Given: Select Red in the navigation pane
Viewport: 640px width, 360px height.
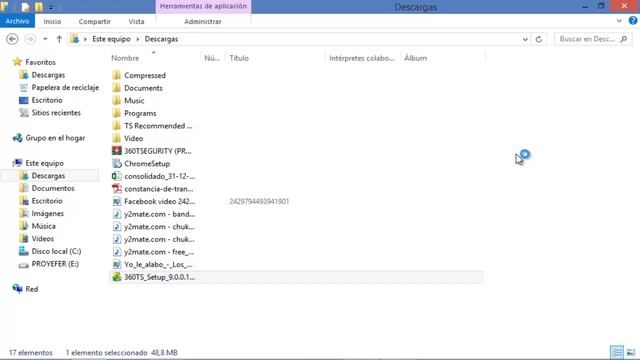Looking at the screenshot, I should 31,289.
